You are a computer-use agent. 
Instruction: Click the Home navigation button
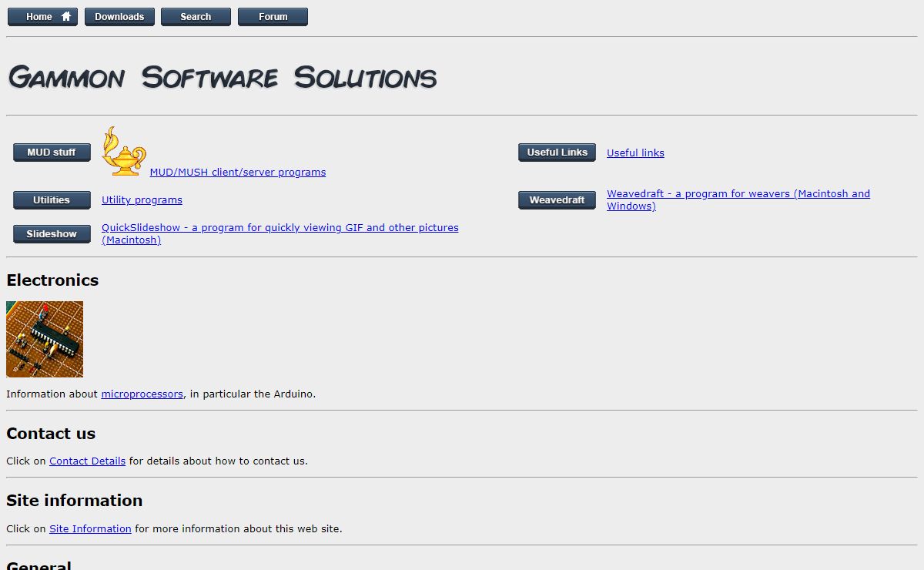point(42,17)
